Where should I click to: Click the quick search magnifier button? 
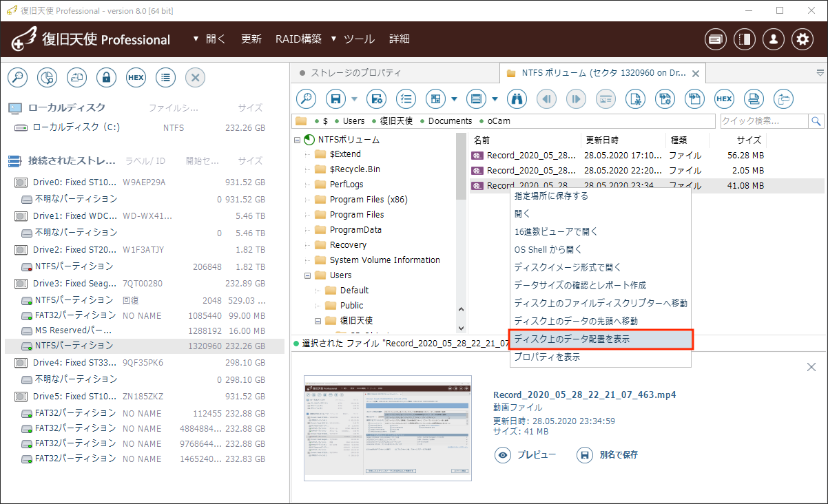[816, 121]
